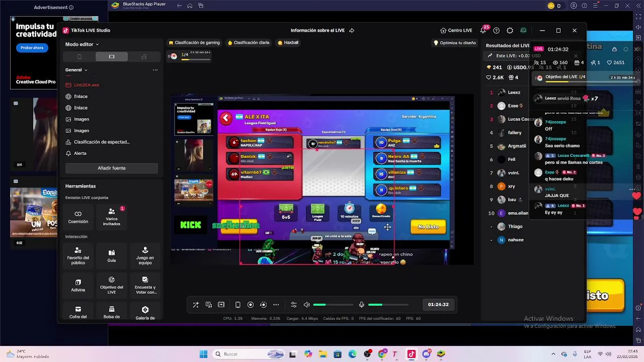Click the Windows Start button
644x362 pixels.
tap(203, 354)
